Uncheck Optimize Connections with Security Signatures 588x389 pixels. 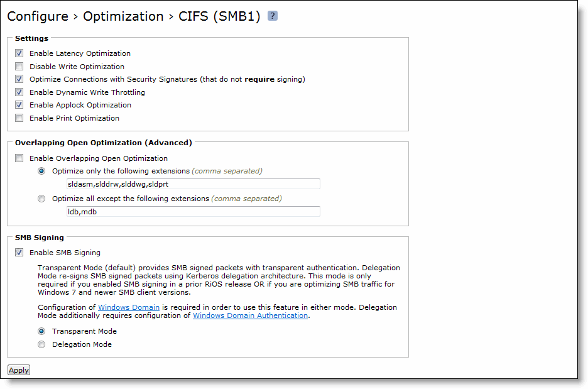[x=19, y=79]
